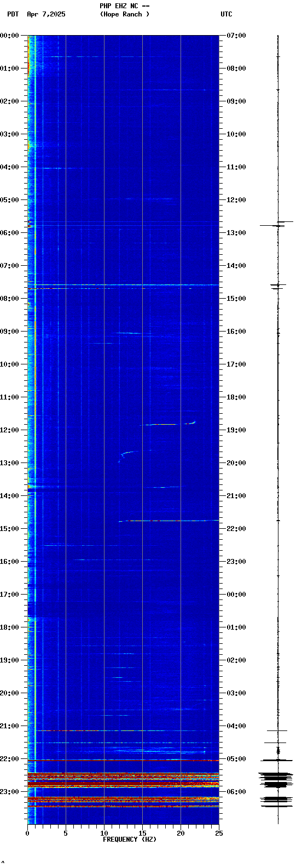Click the UTC timezone label

coord(226,14)
